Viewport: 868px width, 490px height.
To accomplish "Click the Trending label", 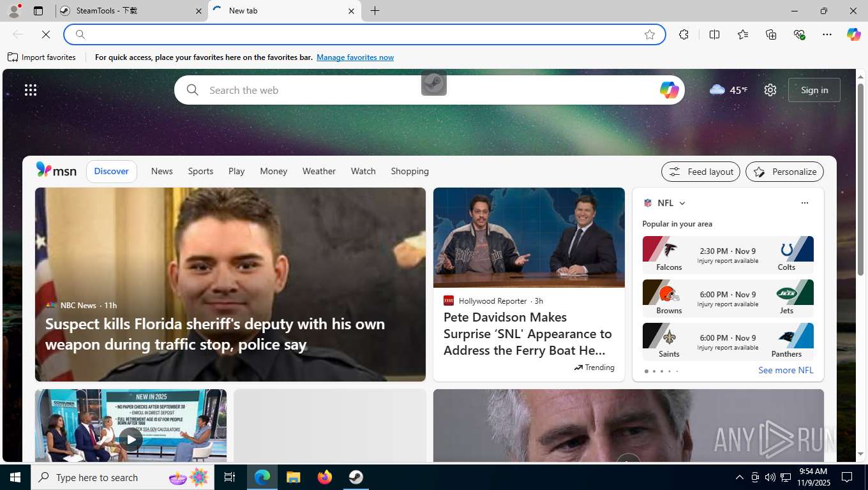I will tap(594, 367).
